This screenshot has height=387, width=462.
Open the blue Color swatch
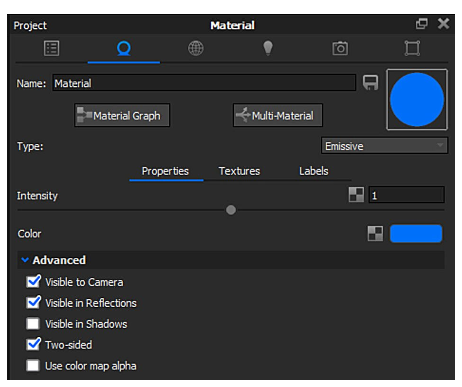(416, 234)
